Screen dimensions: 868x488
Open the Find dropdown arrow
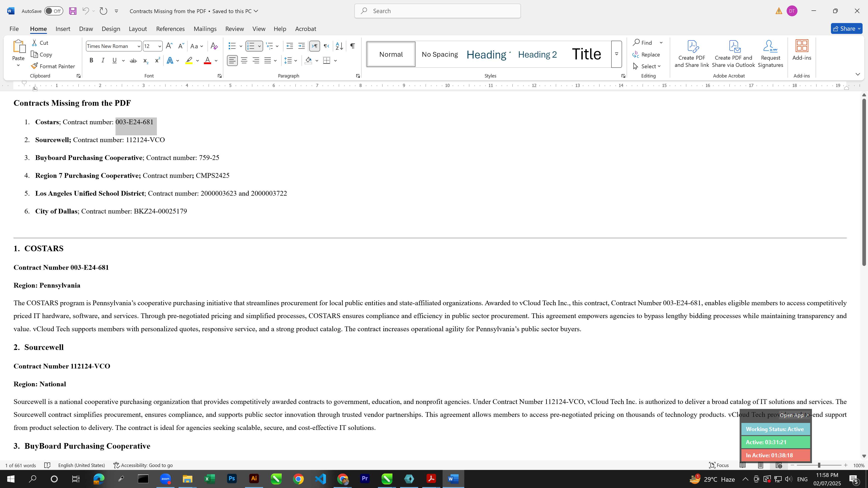(661, 43)
